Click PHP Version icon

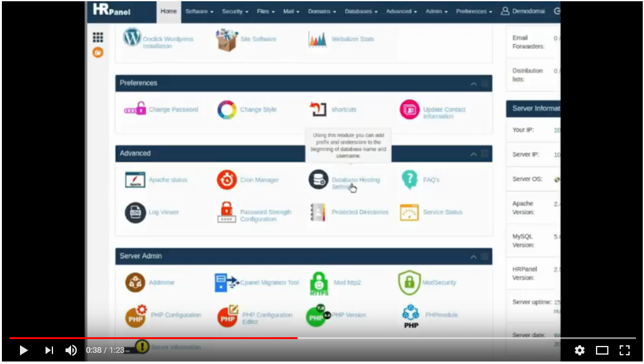pyautogui.click(x=318, y=315)
